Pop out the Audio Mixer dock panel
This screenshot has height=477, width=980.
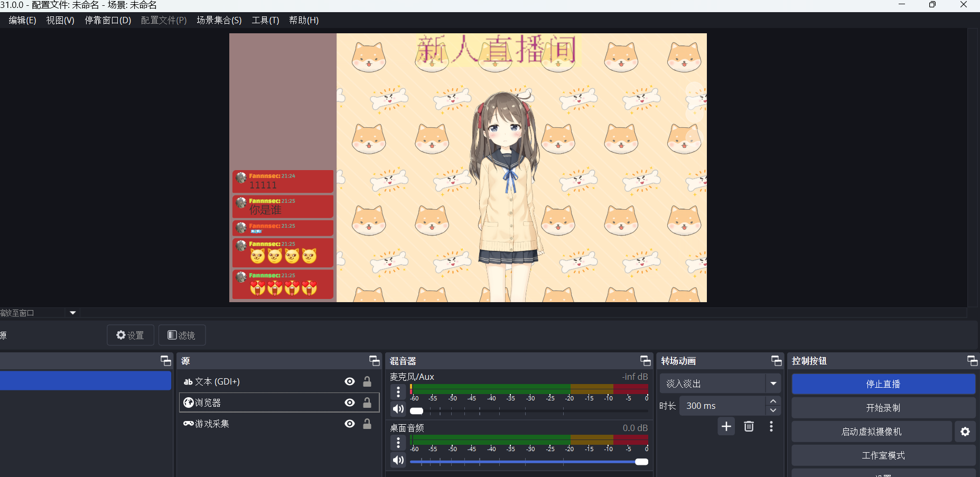pos(645,361)
